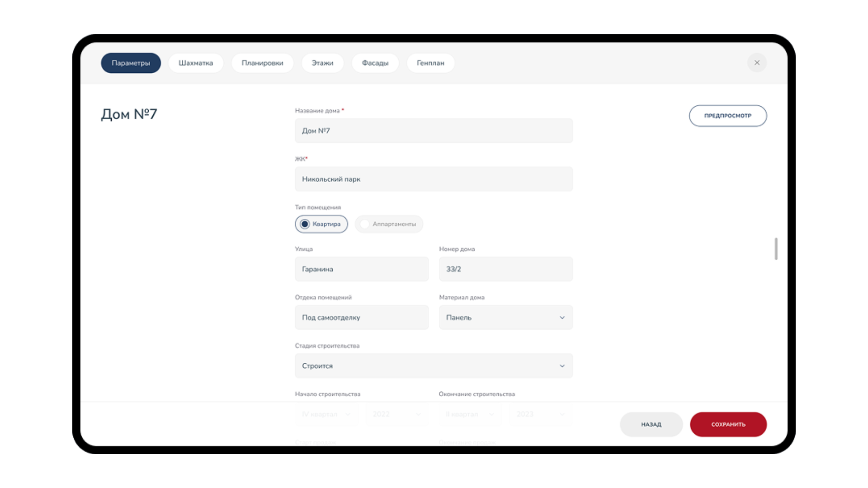Open the 2023 end year dropdown
Image resolution: width=868 pixels, height=488 pixels.
[541, 414]
